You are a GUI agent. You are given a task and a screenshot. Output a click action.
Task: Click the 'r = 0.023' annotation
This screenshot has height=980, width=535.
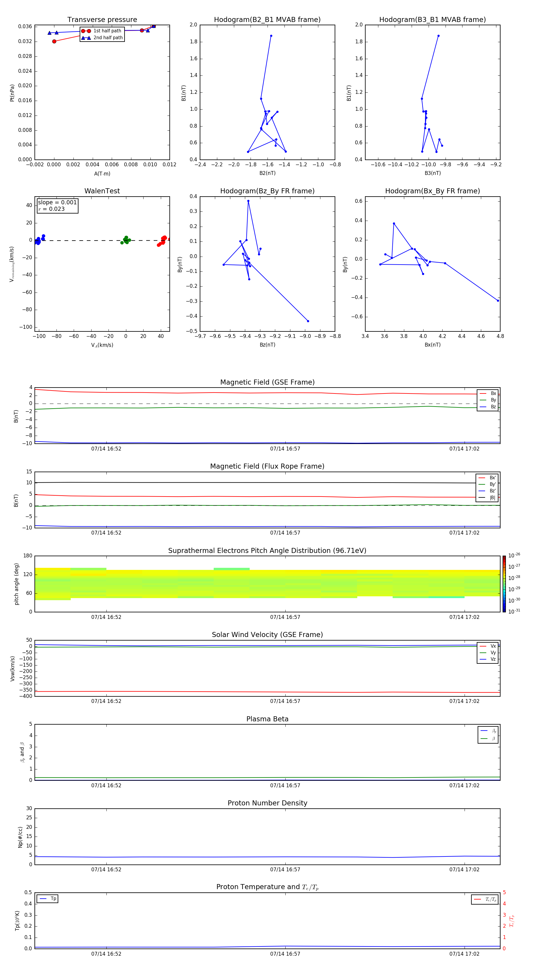click(x=51, y=209)
